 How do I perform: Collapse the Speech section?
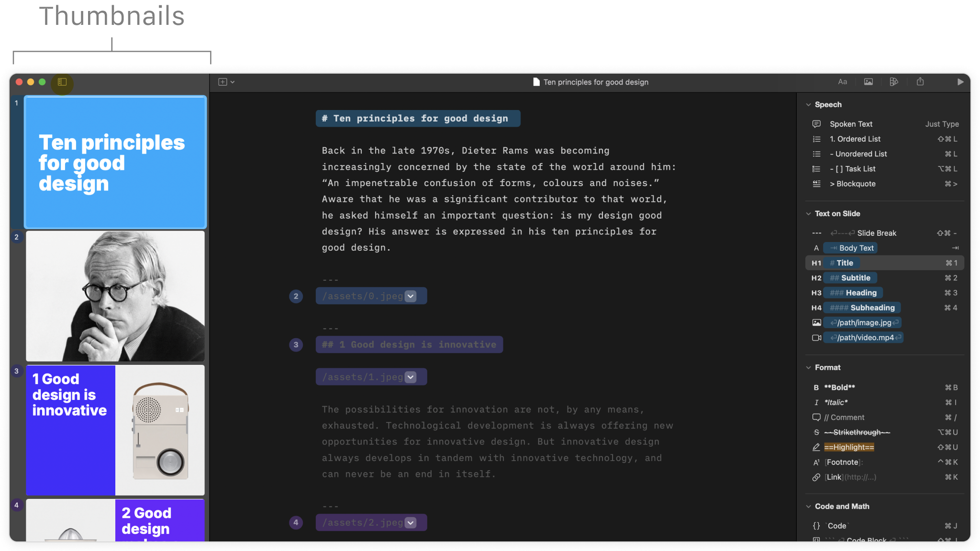coord(809,104)
